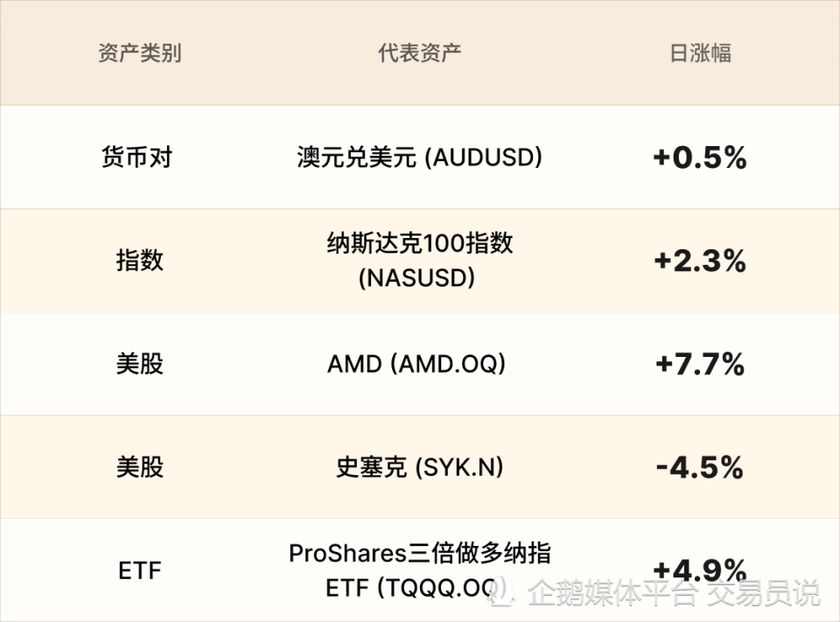Click the +7.7% daily change value
This screenshot has height=622, width=840.
click(x=700, y=364)
